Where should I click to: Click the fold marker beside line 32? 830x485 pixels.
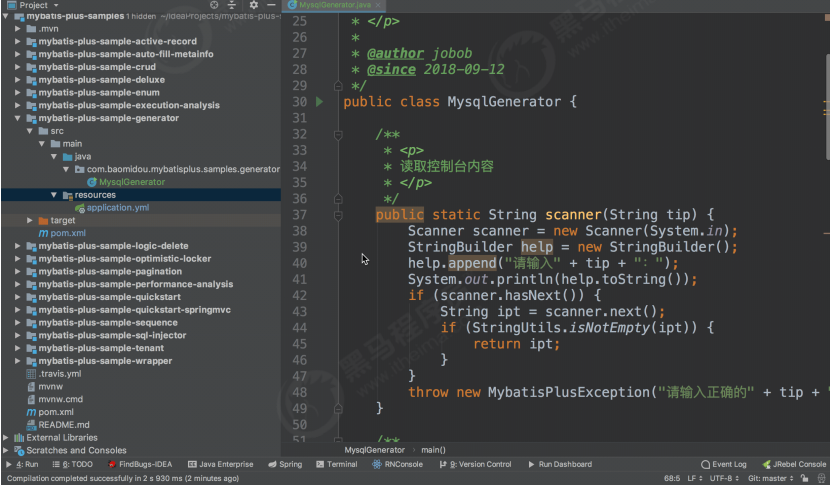click(x=338, y=135)
